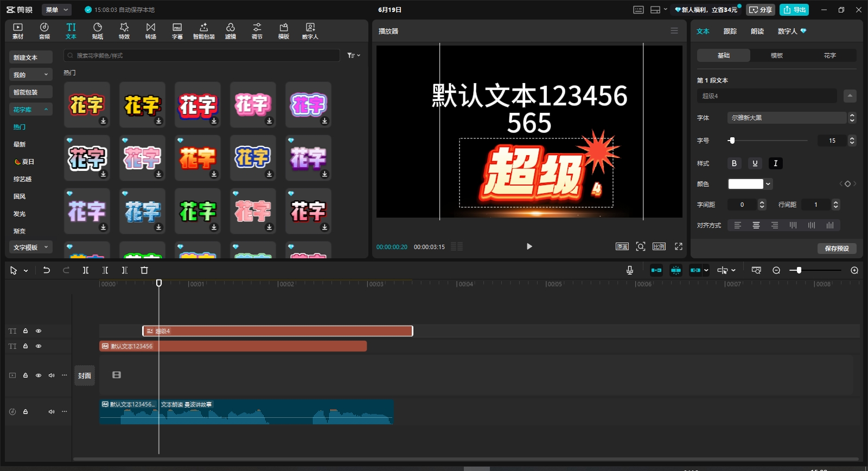868x471 pixels.
Task: Click the 导出 export button
Action: click(794, 10)
